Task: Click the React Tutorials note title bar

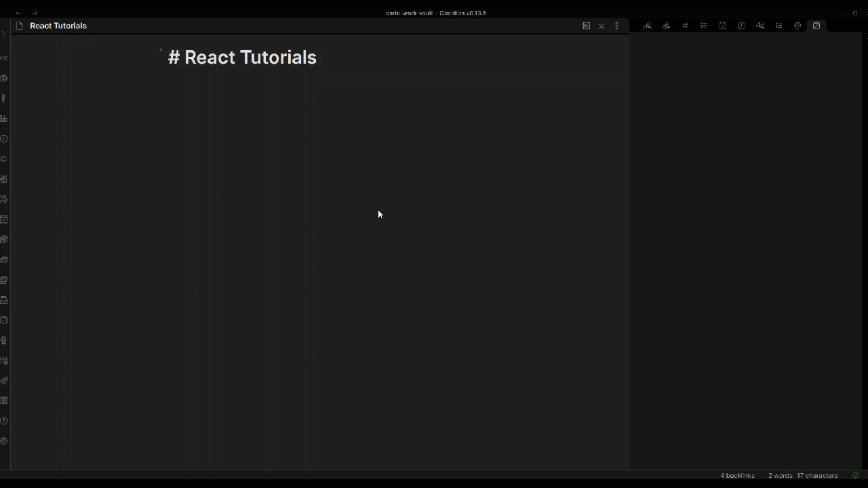Action: [58, 26]
